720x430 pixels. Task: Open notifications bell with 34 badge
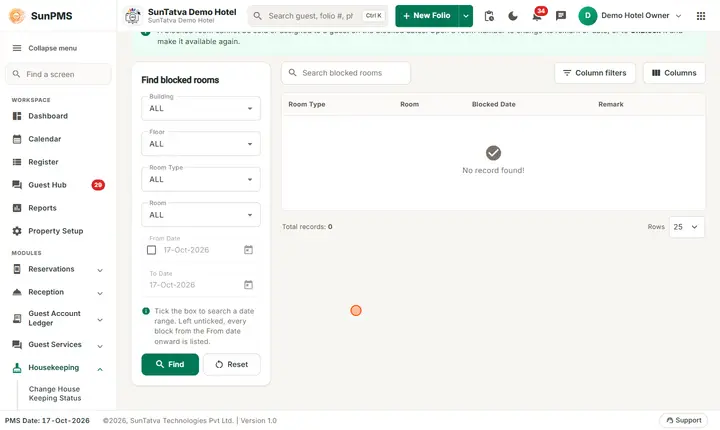537,15
